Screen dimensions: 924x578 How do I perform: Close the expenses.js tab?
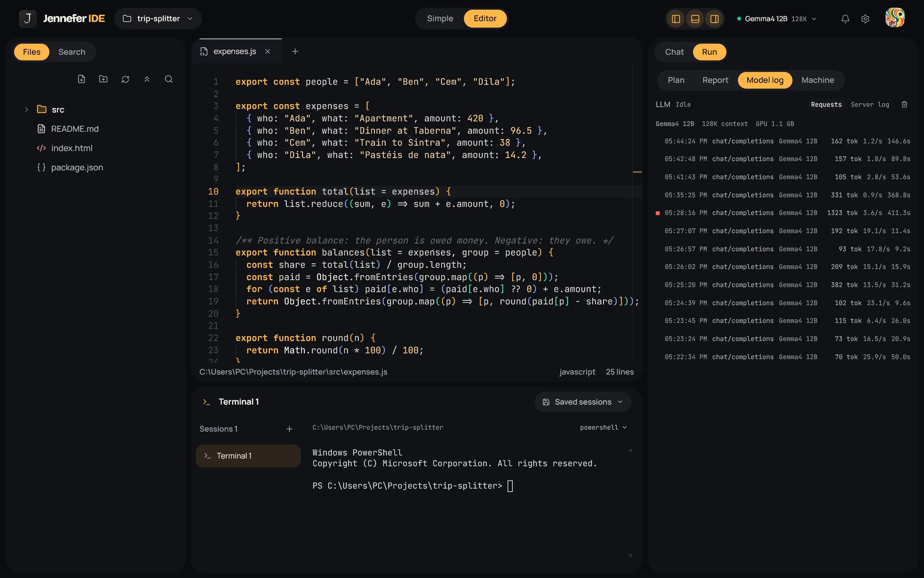point(268,51)
